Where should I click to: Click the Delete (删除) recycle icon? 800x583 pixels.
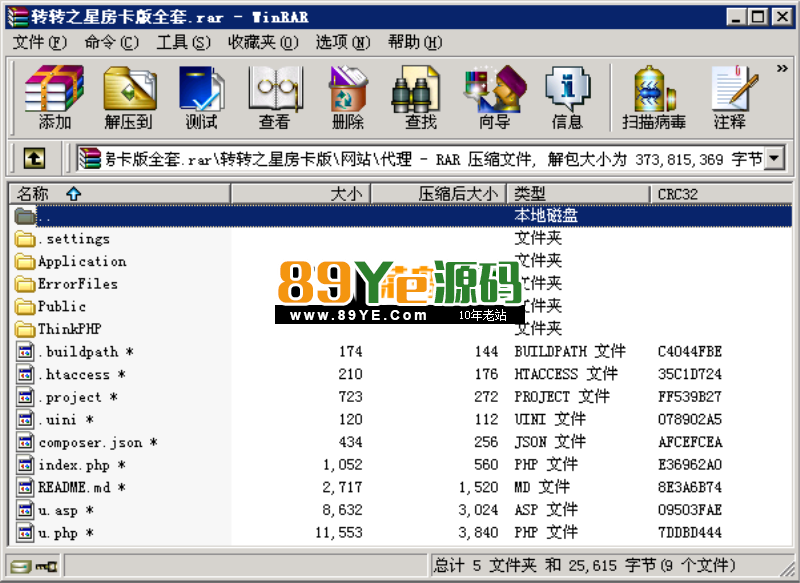pyautogui.click(x=348, y=96)
